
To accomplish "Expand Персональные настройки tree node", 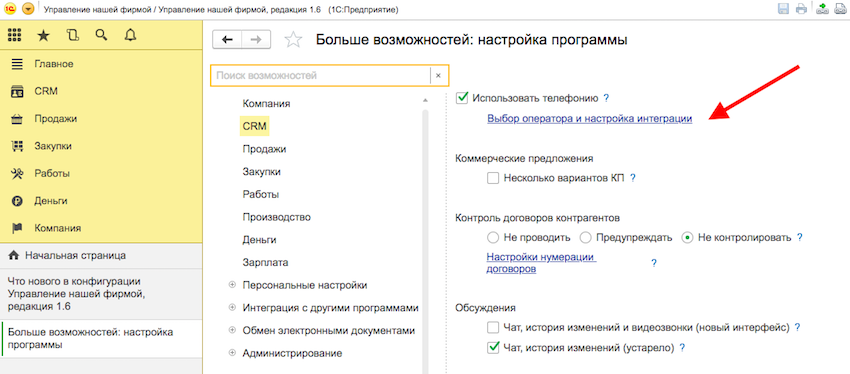I will pyautogui.click(x=232, y=285).
